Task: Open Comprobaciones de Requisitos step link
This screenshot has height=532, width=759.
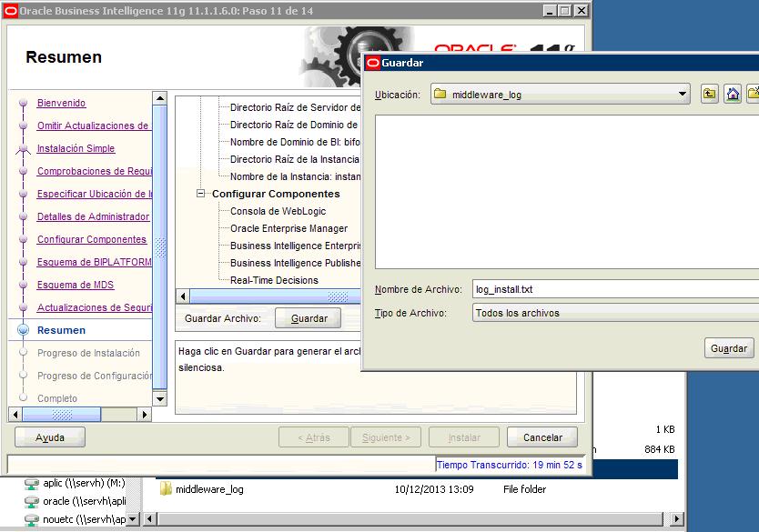Action: click(x=95, y=171)
